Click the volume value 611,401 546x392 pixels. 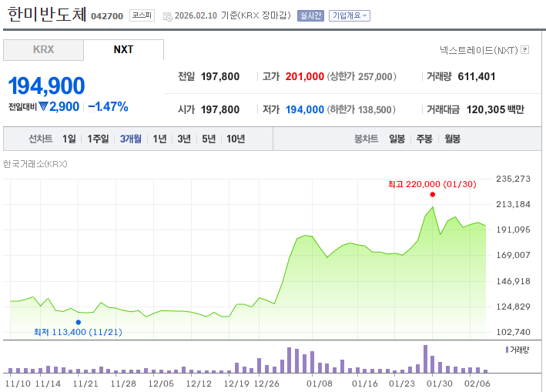click(x=477, y=76)
